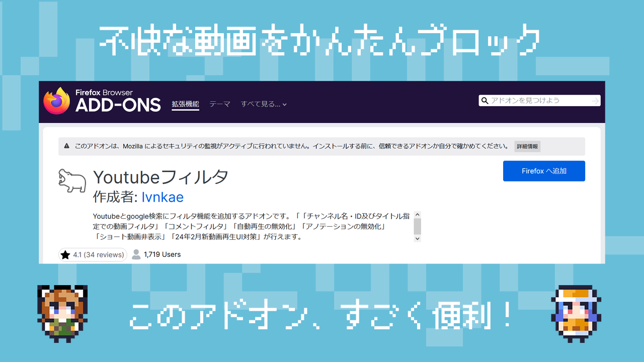Click the blue-haired pixel character
Image resolution: width=644 pixels, height=362 pixels.
click(x=576, y=311)
